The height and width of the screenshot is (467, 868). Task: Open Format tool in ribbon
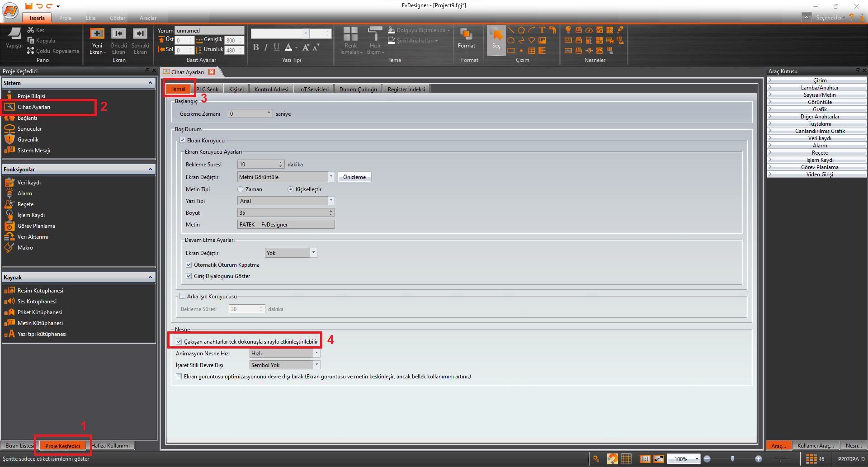point(466,36)
